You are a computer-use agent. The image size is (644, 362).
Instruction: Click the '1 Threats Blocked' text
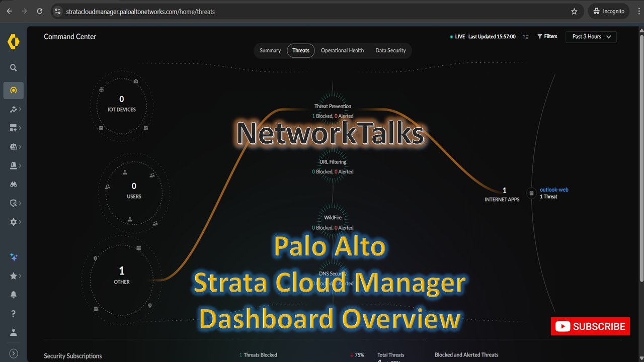coord(258,355)
